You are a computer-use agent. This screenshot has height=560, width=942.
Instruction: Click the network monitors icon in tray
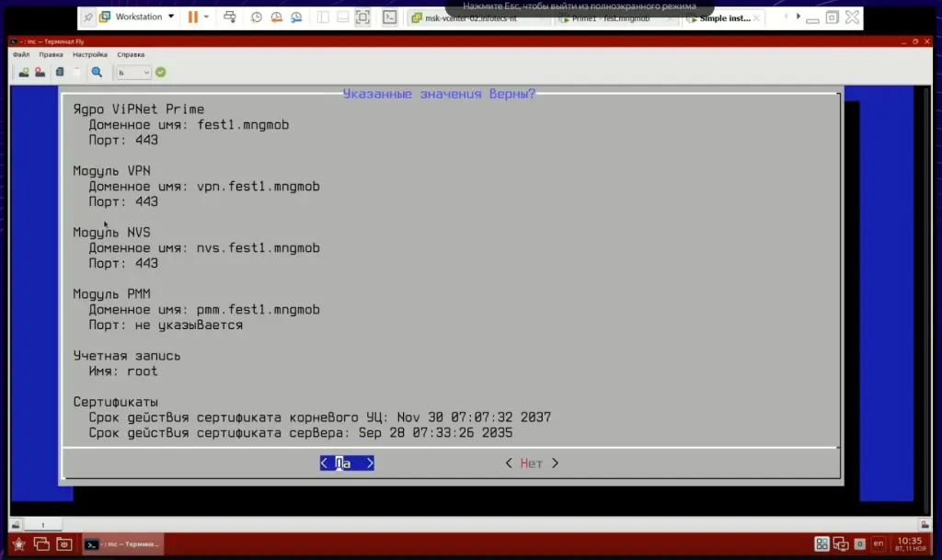841,543
